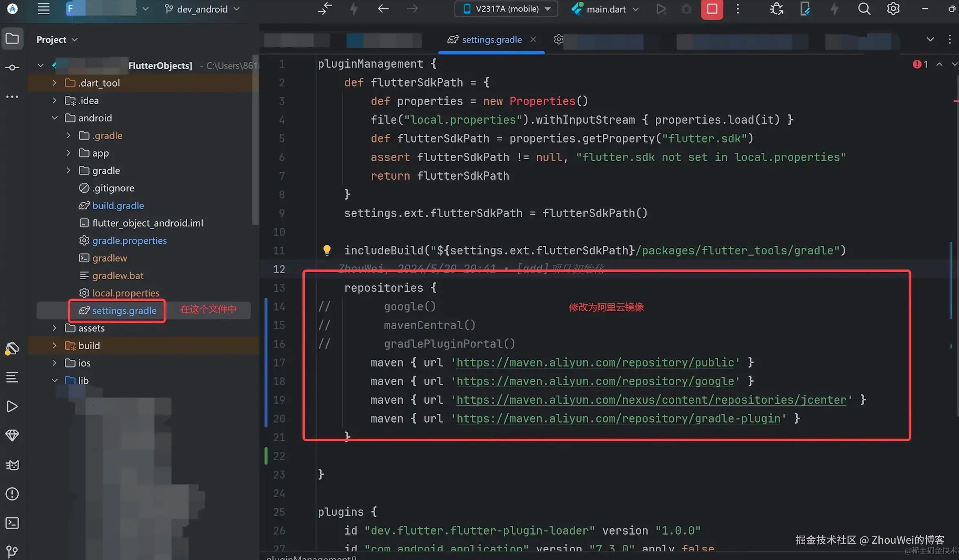Open the Terminal tool window icon

coord(12,523)
